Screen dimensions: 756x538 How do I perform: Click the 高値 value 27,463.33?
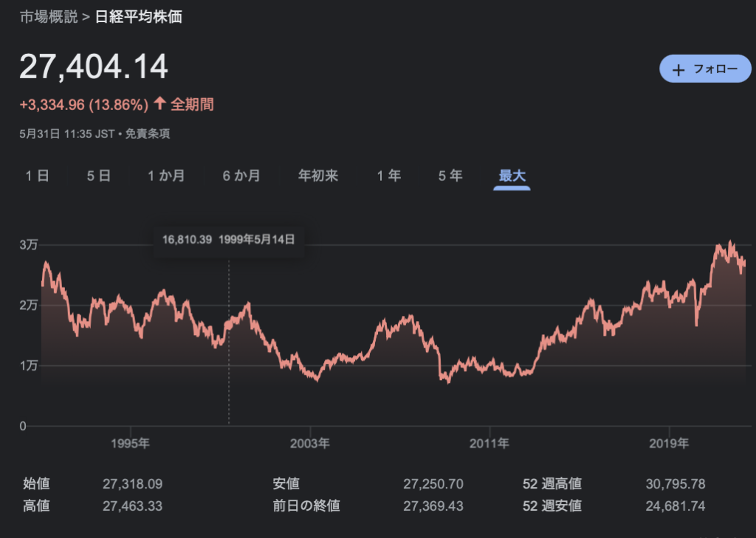click(x=133, y=506)
